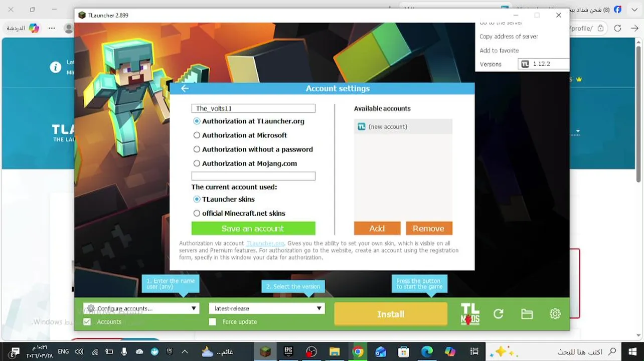Open Google Chrome on the taskbar

coord(358,352)
